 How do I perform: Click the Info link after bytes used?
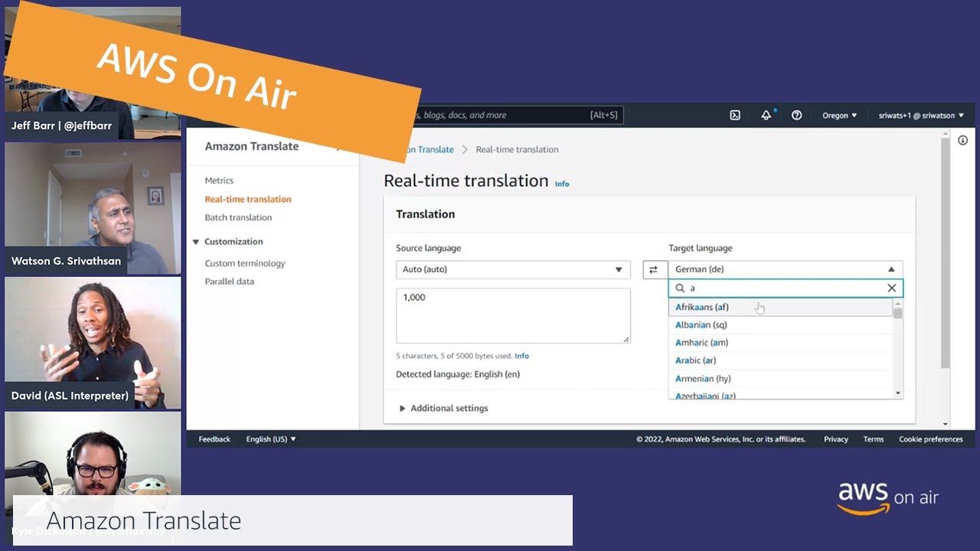[521, 356]
